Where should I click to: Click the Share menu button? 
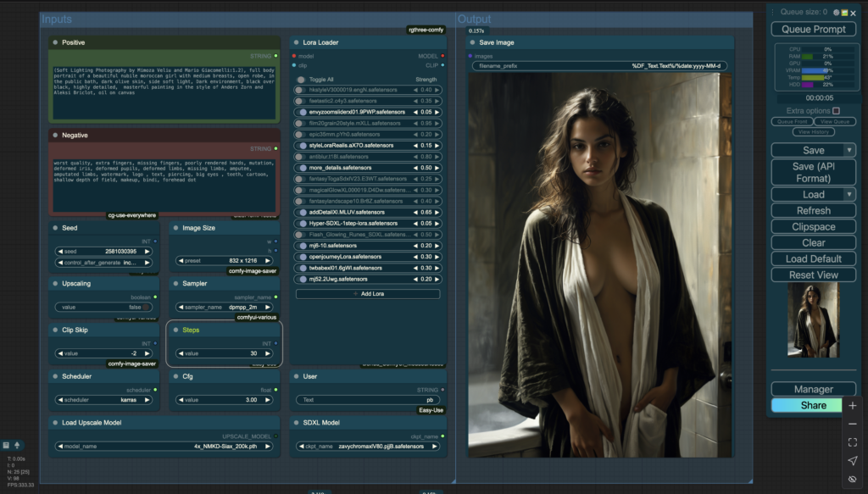point(807,405)
